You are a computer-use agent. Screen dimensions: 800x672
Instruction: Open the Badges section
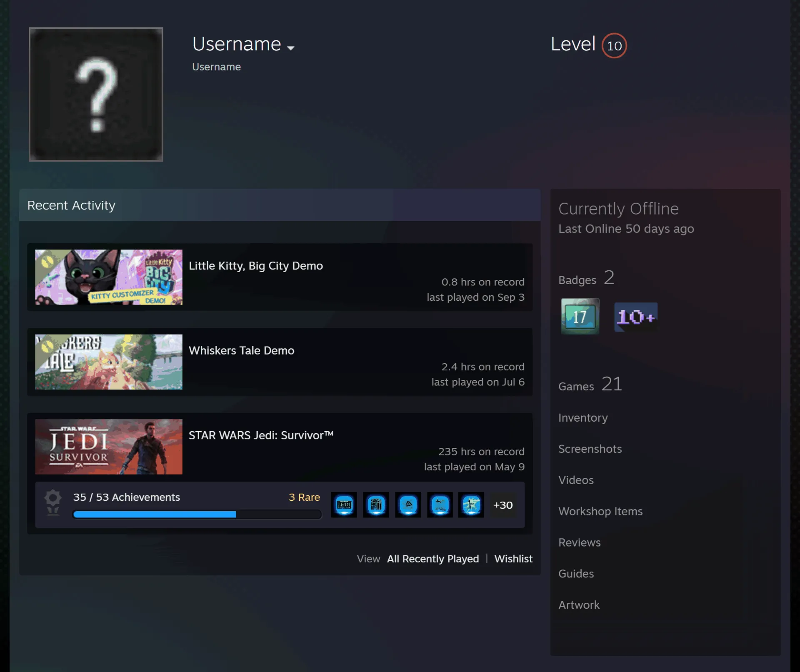coord(586,278)
